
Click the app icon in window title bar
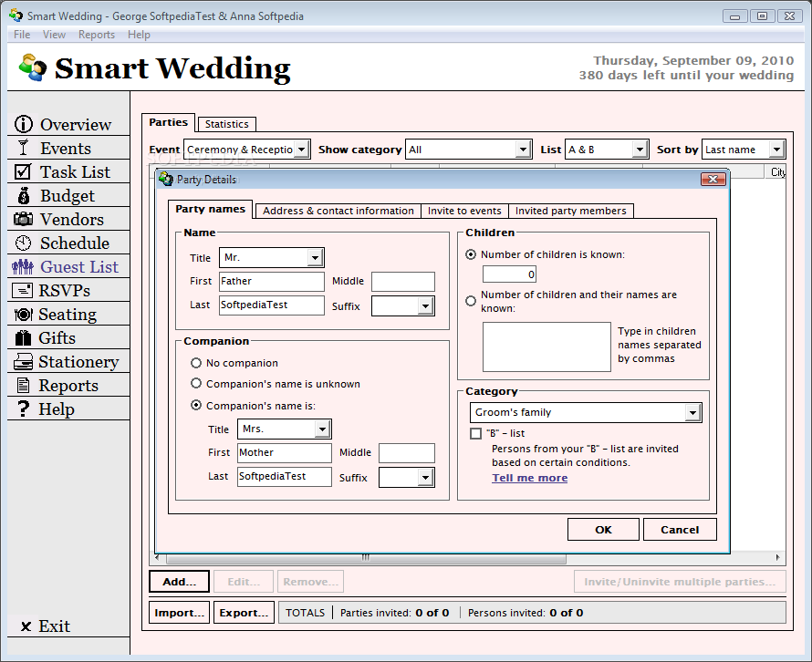pyautogui.click(x=16, y=16)
